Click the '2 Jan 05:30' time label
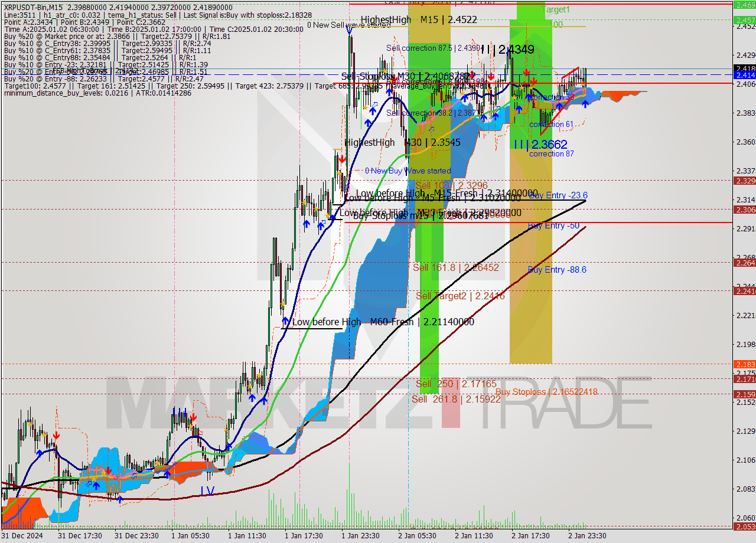Screen dimensions: 756x543 [x=417, y=536]
